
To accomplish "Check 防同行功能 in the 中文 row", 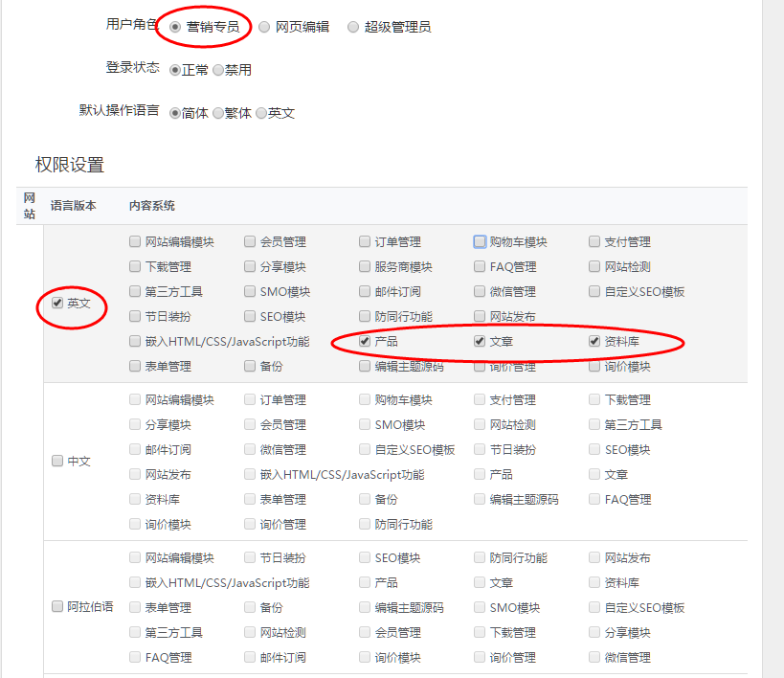I will [365, 523].
